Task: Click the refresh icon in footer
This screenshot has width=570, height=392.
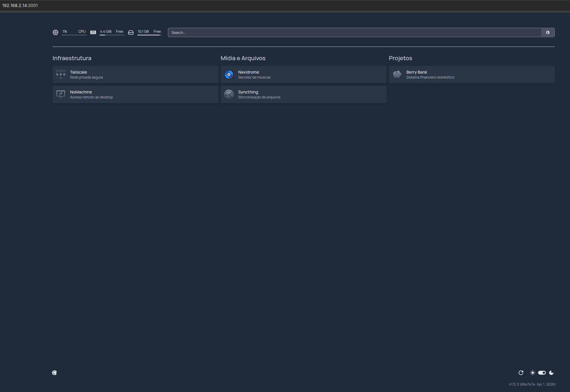Action: 521,373
